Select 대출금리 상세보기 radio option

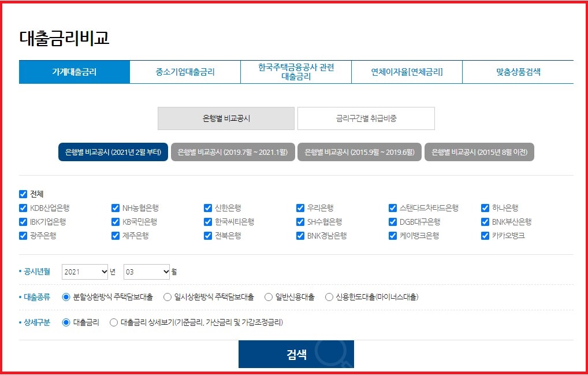click(x=114, y=322)
